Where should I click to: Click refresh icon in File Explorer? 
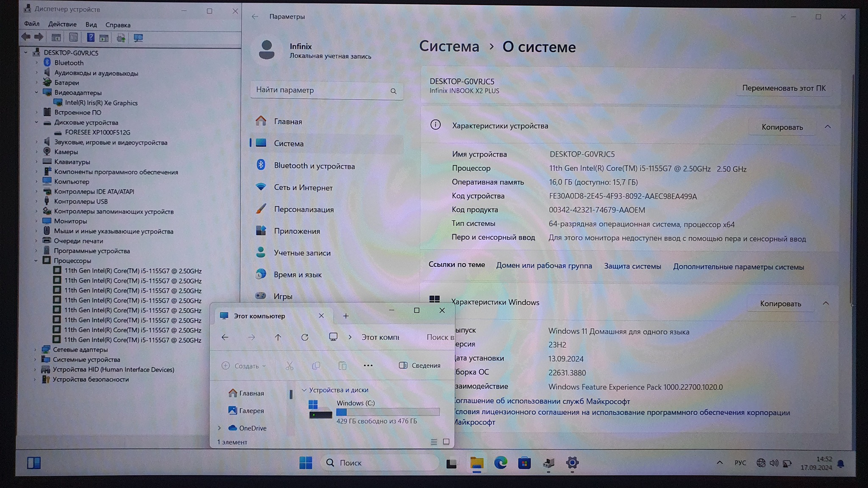305,338
